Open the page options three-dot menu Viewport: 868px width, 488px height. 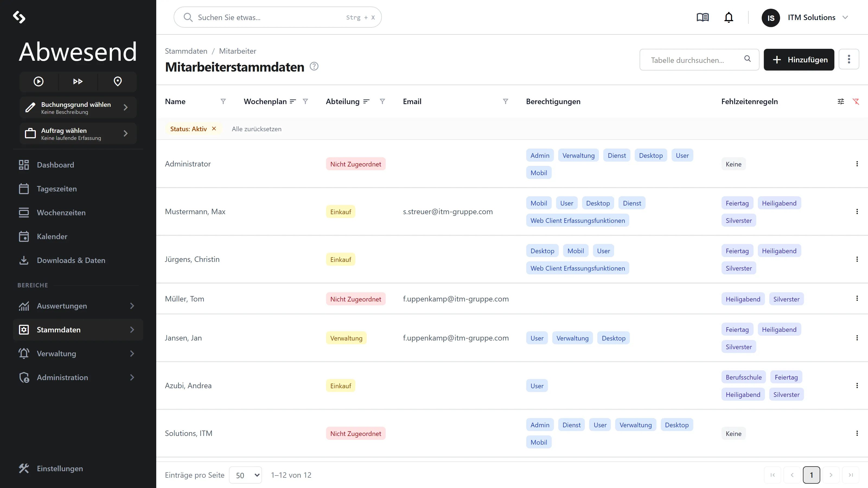coord(849,59)
